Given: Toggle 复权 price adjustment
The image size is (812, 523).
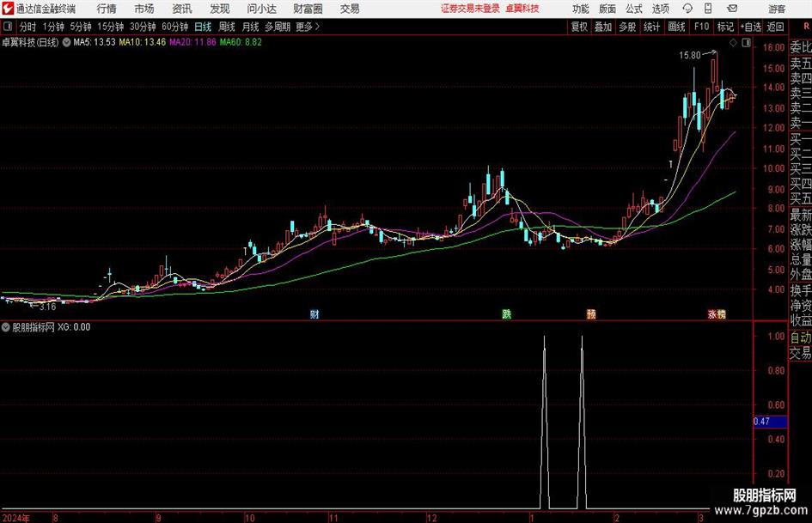Looking at the screenshot, I should point(579,27).
